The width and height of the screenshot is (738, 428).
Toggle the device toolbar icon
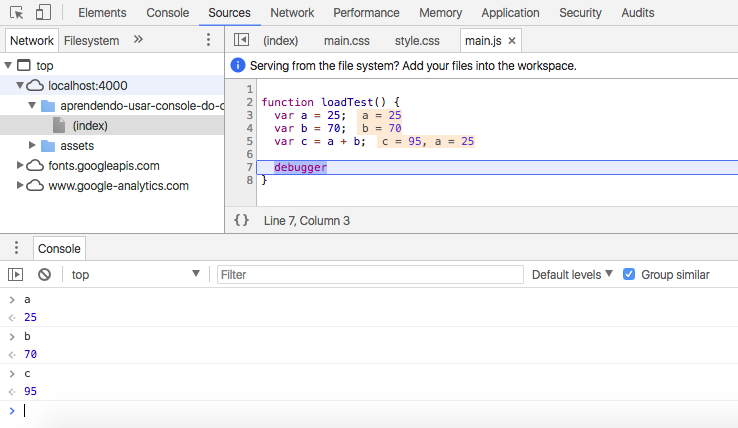[43, 13]
